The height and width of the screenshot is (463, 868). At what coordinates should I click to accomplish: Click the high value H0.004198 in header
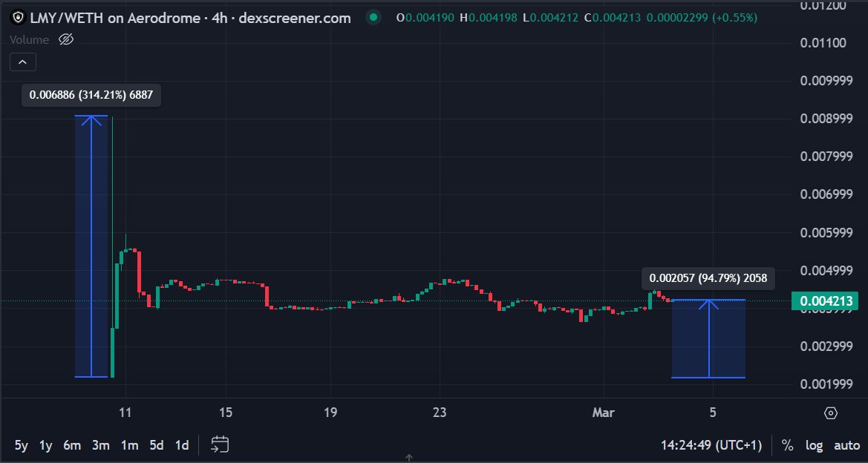[x=489, y=18]
